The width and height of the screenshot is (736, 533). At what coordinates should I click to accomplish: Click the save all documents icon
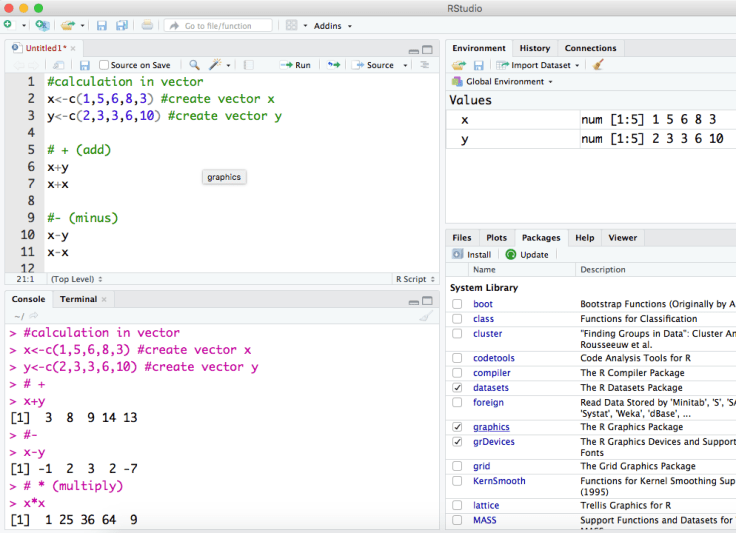pyautogui.click(x=121, y=25)
